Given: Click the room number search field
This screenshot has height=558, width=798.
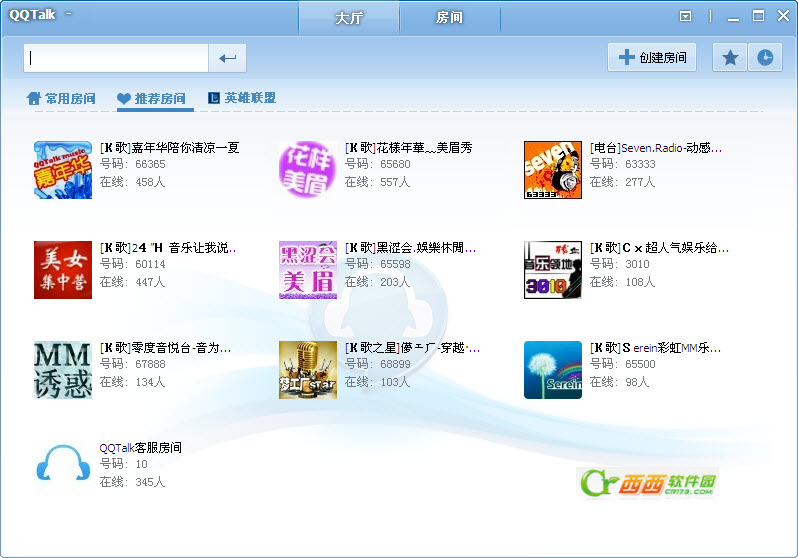Looking at the screenshot, I should pyautogui.click(x=116, y=58).
